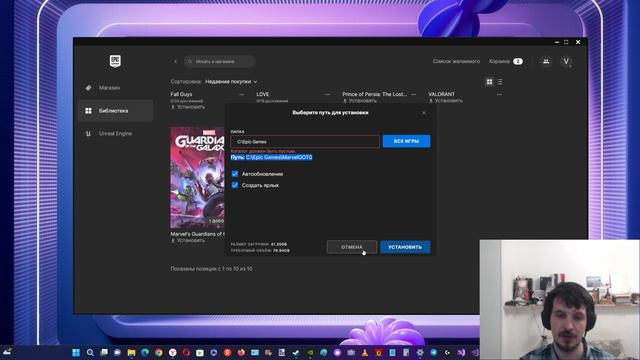Open the LOVE game options menu
640x360 pixels.
327,94
